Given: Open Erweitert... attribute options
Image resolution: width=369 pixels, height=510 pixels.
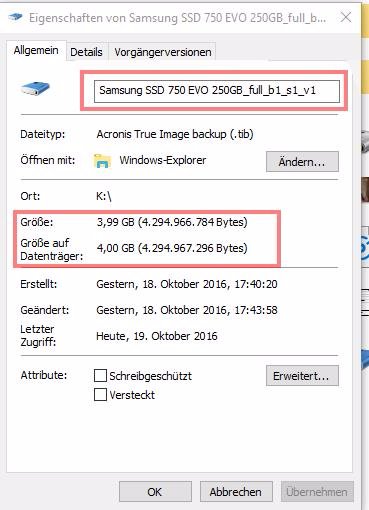Looking at the screenshot, I should point(302,376).
